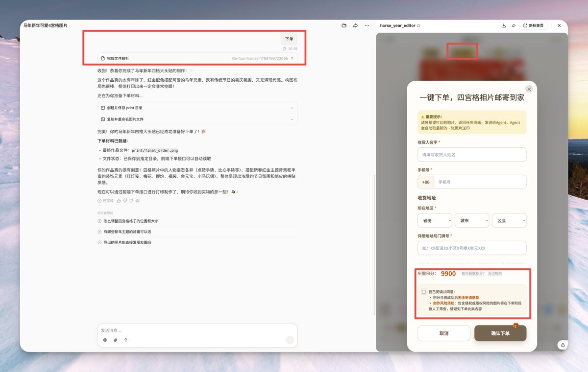Screen dimensions: 588x372
Task: Open the 活动规则 link
Action: pos(494,274)
